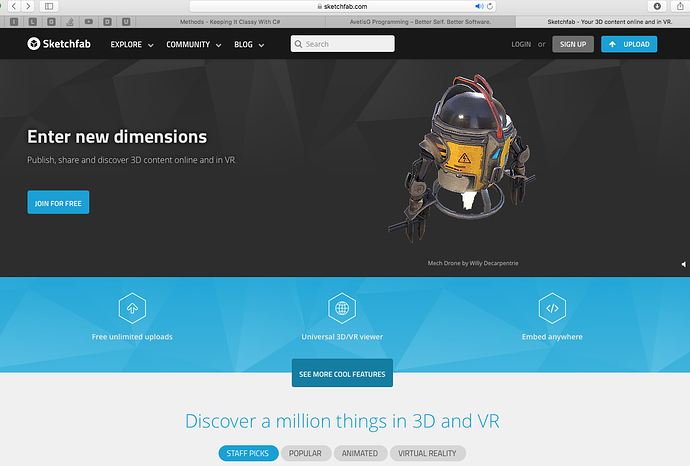The height and width of the screenshot is (466, 690).
Task: Reload the sketchfab.com page
Action: click(490, 6)
